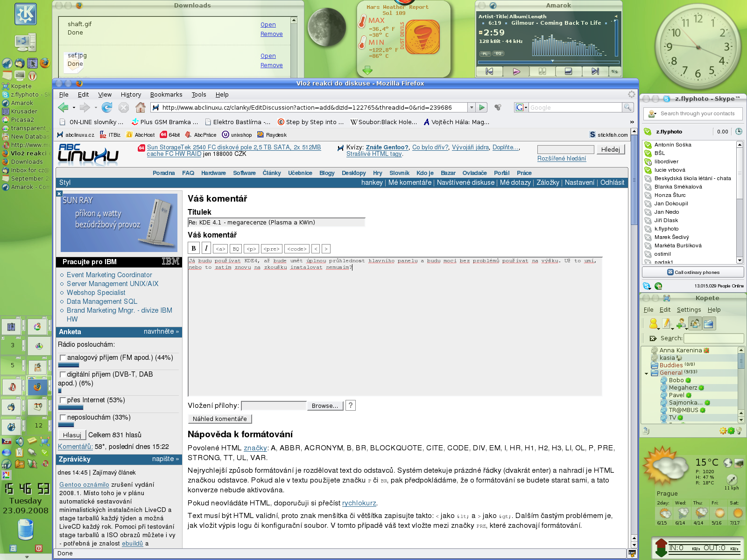
Task: Check analogový příjem poll option
Action: [x=62, y=358]
